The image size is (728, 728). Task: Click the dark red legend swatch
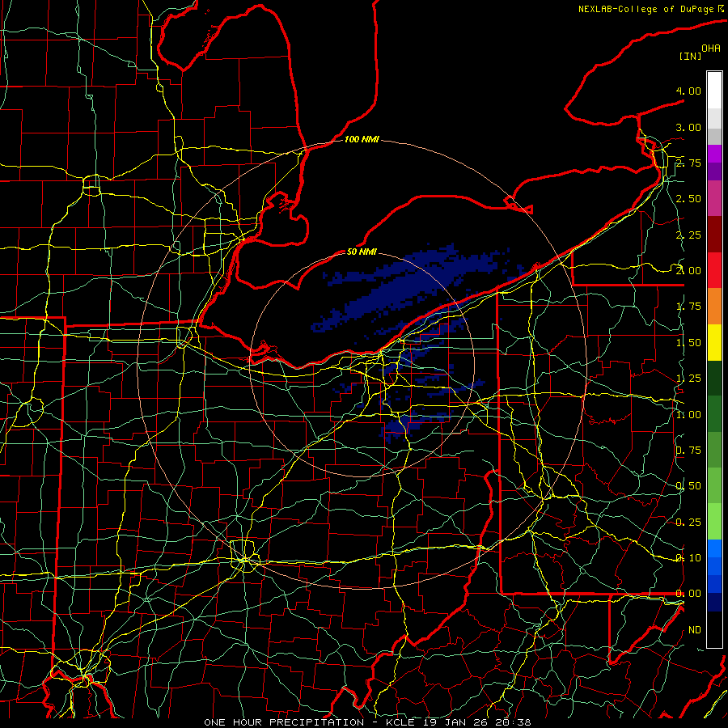pyautogui.click(x=714, y=235)
